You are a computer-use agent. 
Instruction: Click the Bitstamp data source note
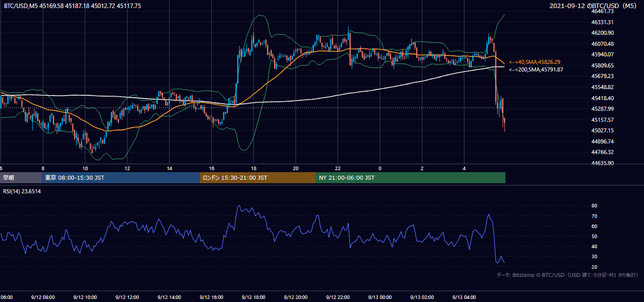(567, 275)
